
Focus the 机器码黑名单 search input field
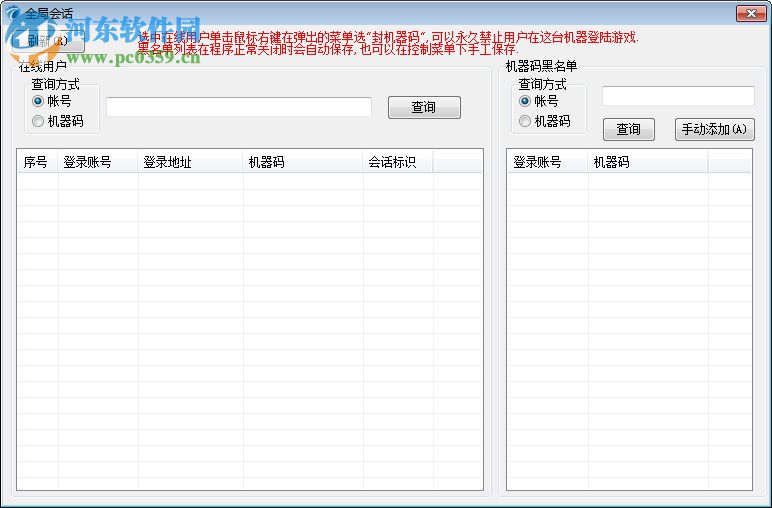click(678, 96)
